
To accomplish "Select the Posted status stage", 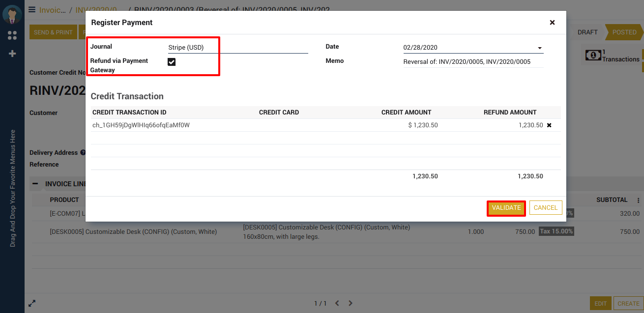I will 624,32.
